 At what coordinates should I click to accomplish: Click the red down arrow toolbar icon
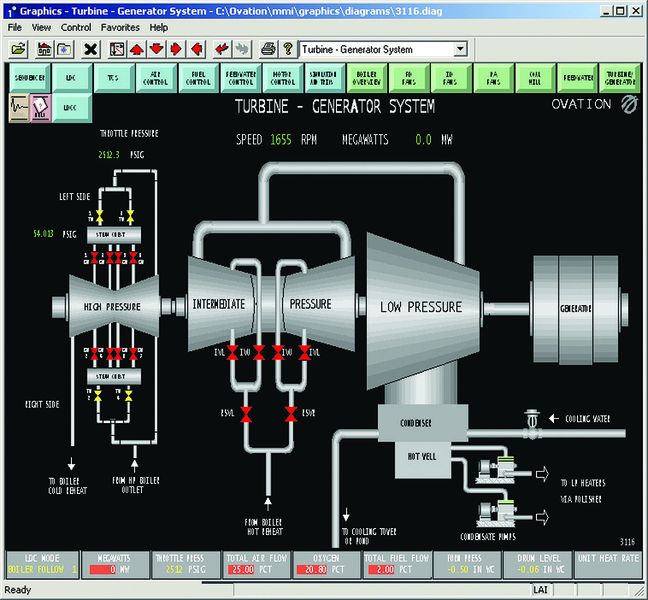point(157,49)
